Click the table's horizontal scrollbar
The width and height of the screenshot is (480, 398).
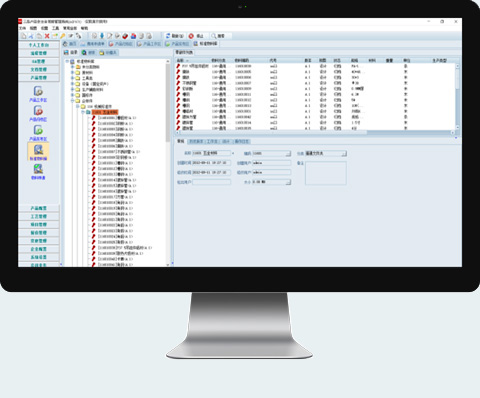[x=315, y=132]
